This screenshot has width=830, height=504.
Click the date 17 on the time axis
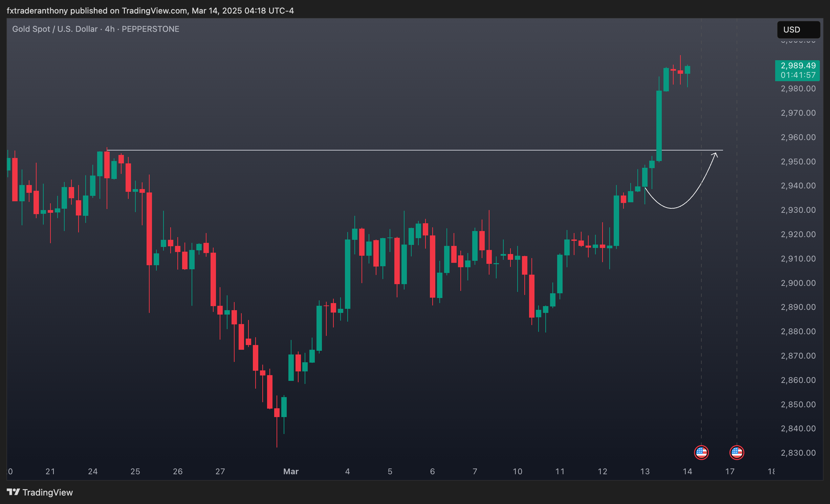pos(730,472)
